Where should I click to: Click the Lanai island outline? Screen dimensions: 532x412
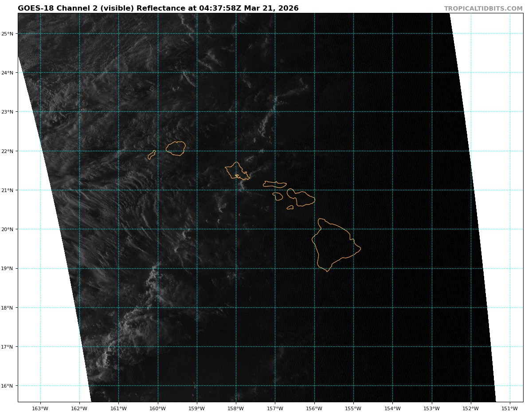(278, 196)
